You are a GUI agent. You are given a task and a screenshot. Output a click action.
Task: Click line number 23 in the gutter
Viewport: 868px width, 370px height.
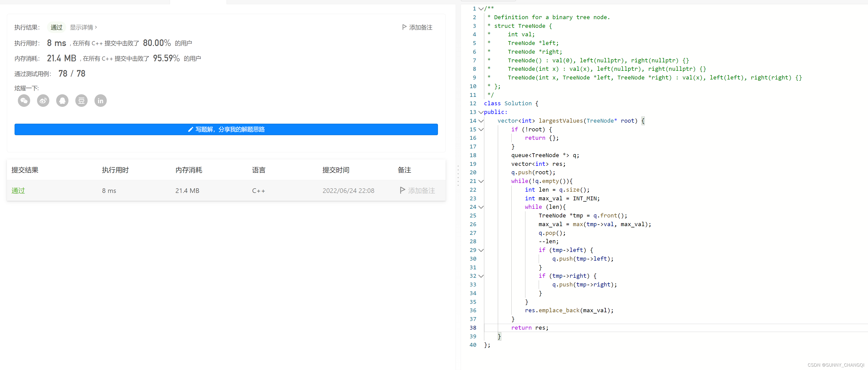point(473,198)
